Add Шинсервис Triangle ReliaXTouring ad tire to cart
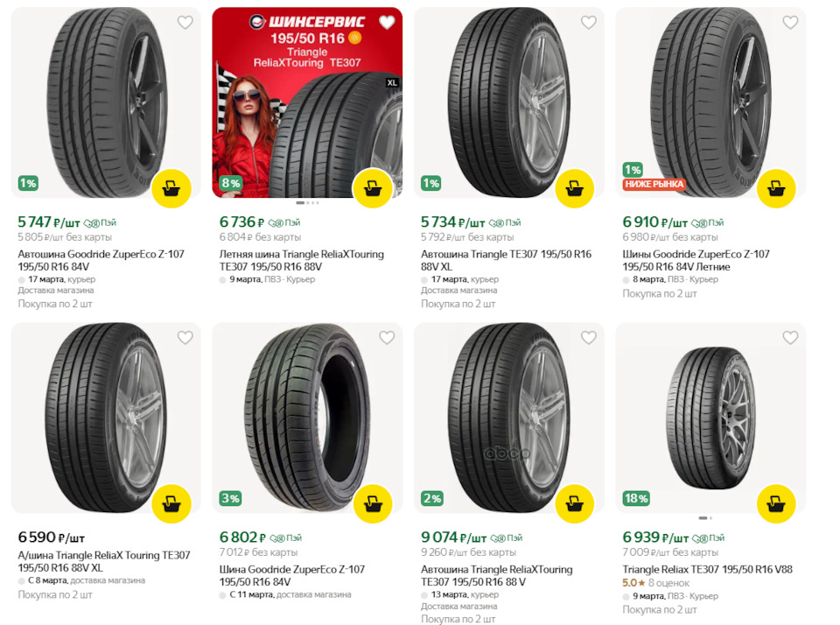The height and width of the screenshot is (625, 840). [x=373, y=187]
